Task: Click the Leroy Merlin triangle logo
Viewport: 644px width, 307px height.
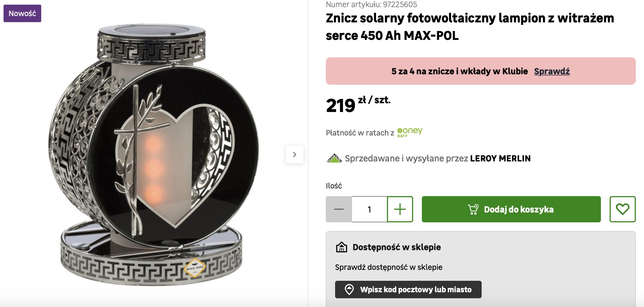Action: pyautogui.click(x=334, y=158)
